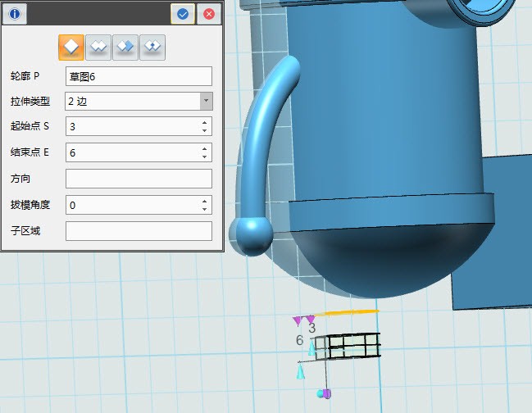The image size is (532, 413).
Task: Open the 拉伸类型 dropdown
Action: pos(207,101)
